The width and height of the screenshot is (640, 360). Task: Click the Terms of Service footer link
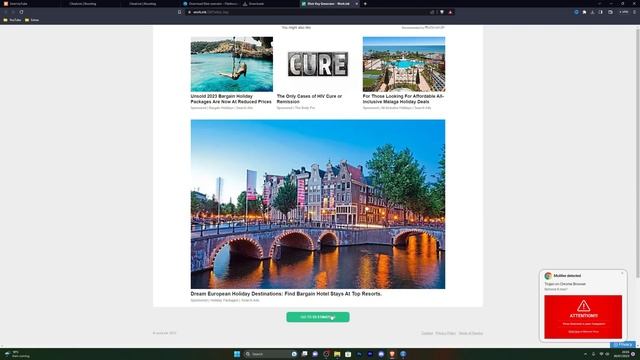(471, 333)
